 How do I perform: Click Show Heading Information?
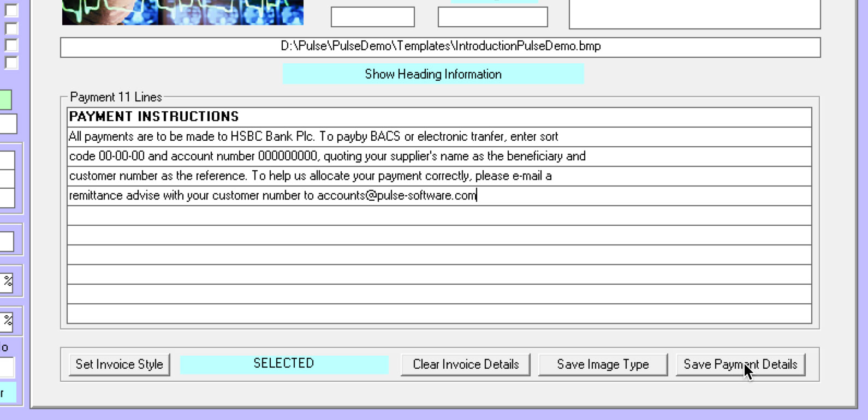click(433, 74)
